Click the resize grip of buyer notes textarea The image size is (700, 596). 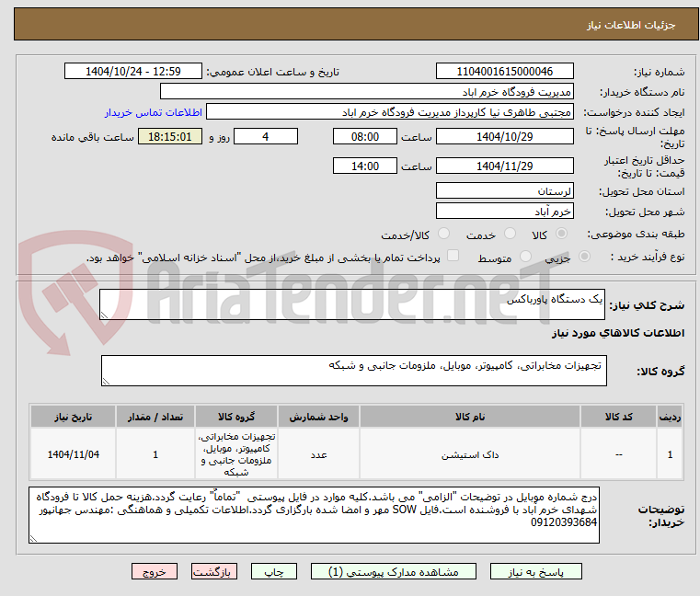click(x=33, y=539)
